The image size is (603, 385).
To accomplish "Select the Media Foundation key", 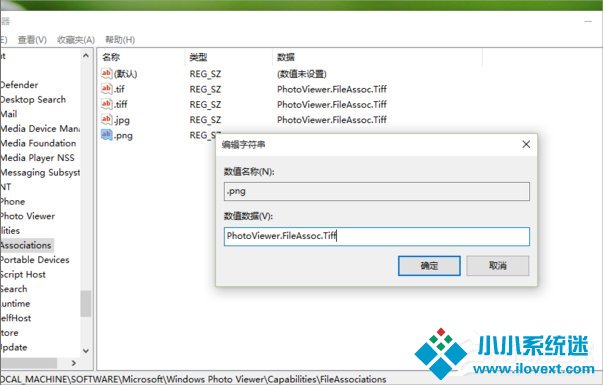I will click(38, 143).
